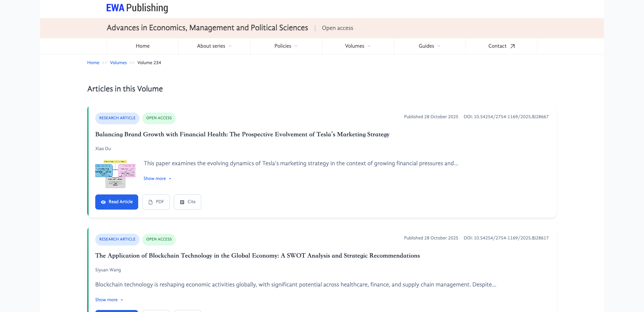644x312 pixels.
Task: Open the Home navigation menu item
Action: [143, 46]
